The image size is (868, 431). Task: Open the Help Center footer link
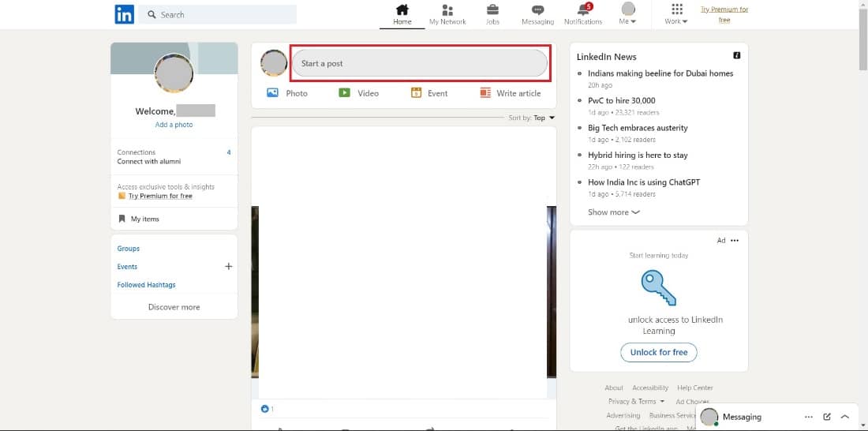click(695, 388)
